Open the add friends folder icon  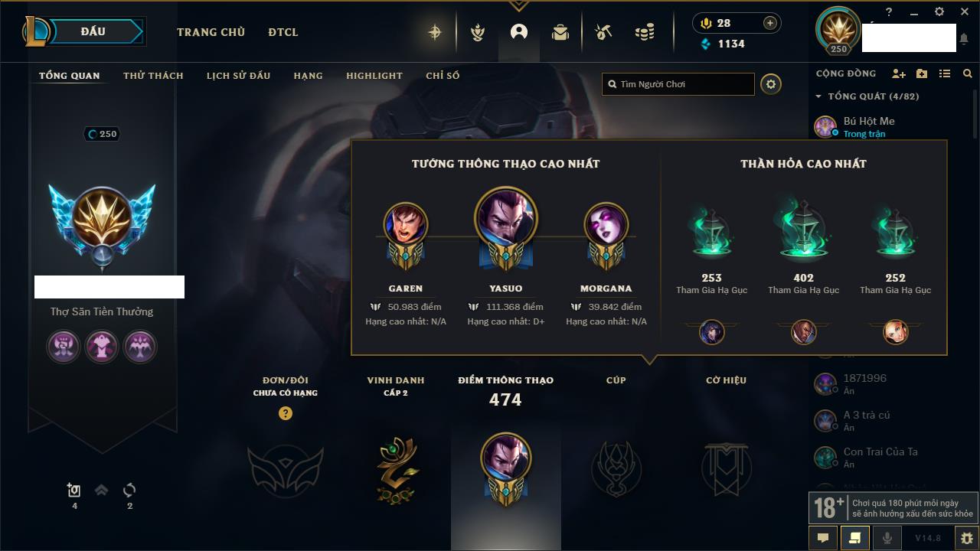coord(922,73)
